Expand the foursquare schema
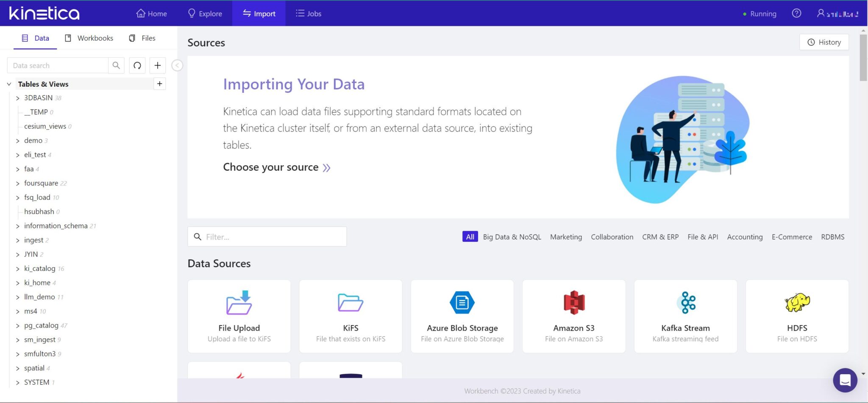Image resolution: width=868 pixels, height=403 pixels. pos(17,183)
